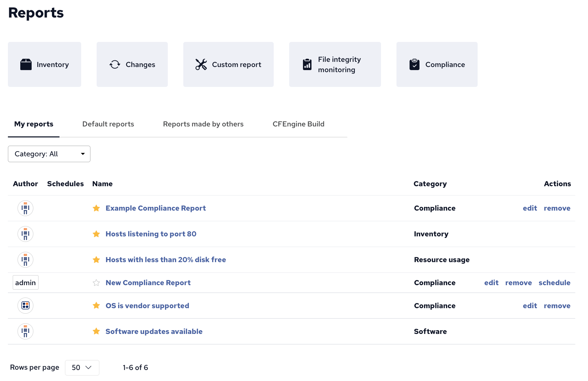The width and height of the screenshot is (588, 381).
Task: Favorite the New Compliance Report star
Action: [x=96, y=283]
